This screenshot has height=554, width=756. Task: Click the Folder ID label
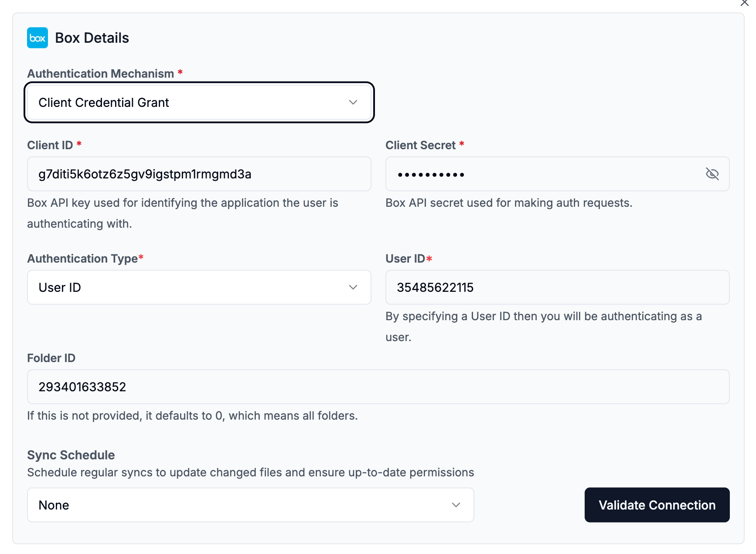[x=51, y=358]
